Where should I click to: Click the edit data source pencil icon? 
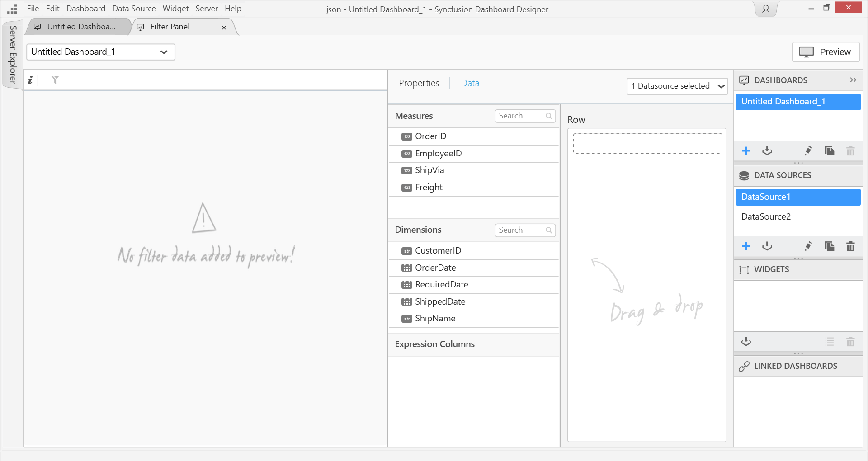808,246
